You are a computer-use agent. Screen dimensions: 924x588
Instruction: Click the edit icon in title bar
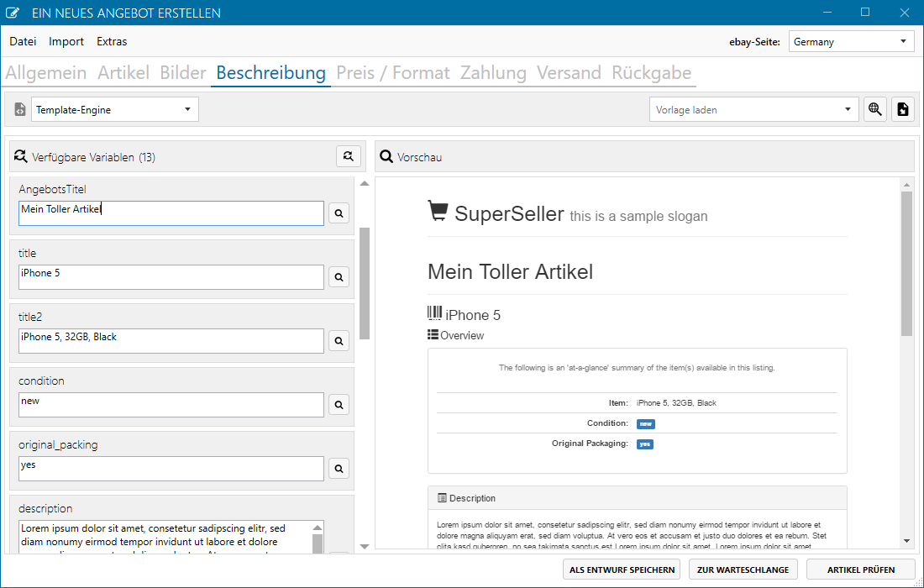pos(13,13)
